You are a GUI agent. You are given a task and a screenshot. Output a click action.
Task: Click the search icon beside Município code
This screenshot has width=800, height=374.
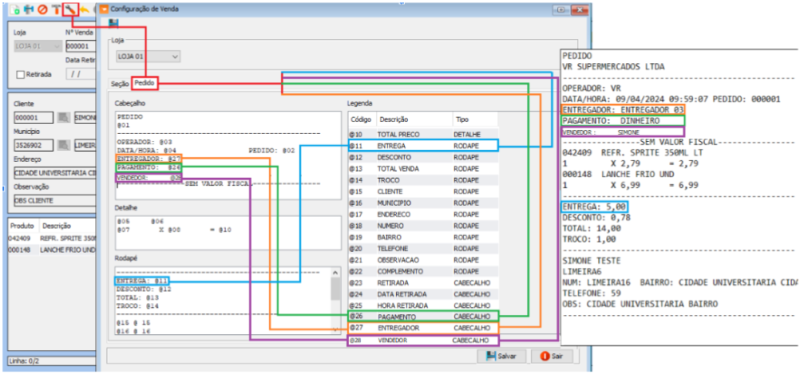point(63,145)
